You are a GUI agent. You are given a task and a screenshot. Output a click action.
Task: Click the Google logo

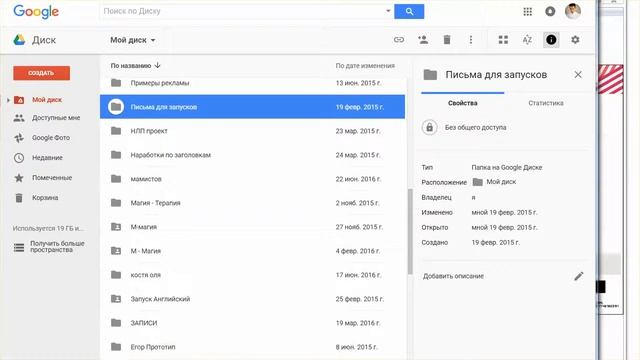[x=36, y=11]
